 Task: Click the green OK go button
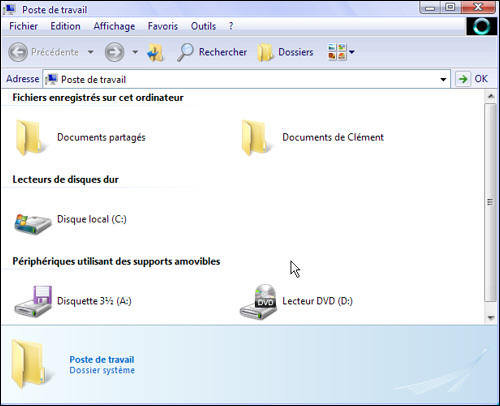472,79
